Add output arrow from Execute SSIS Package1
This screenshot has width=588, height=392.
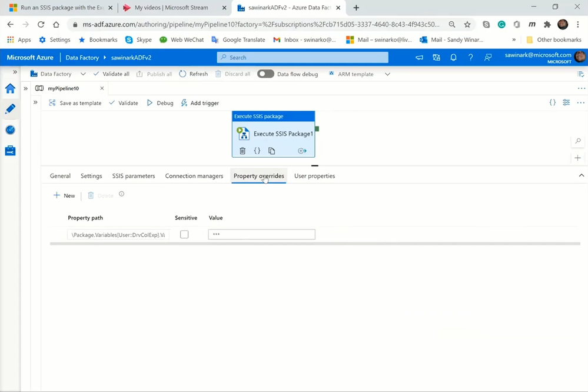pos(302,151)
